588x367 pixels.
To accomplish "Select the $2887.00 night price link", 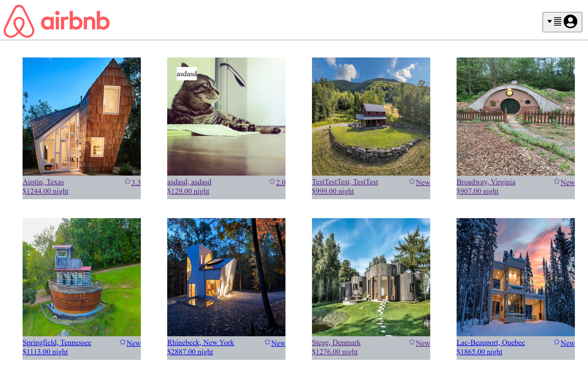I will [190, 352].
